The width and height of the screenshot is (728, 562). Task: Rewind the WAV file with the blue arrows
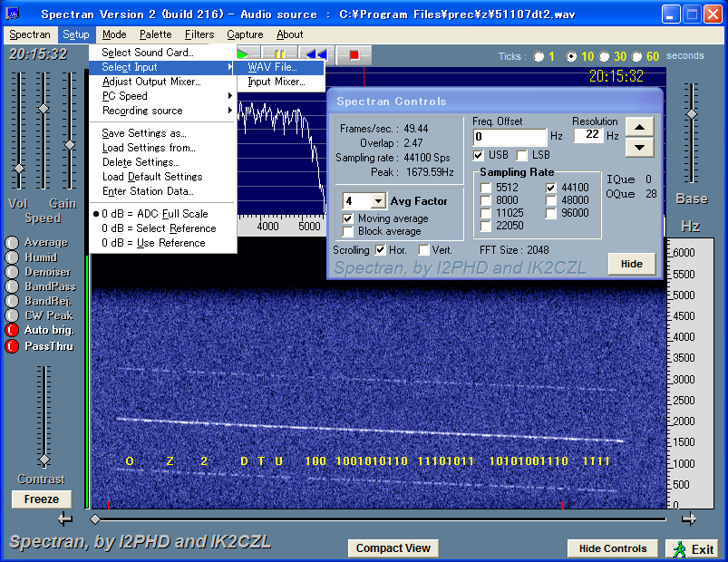click(x=316, y=54)
